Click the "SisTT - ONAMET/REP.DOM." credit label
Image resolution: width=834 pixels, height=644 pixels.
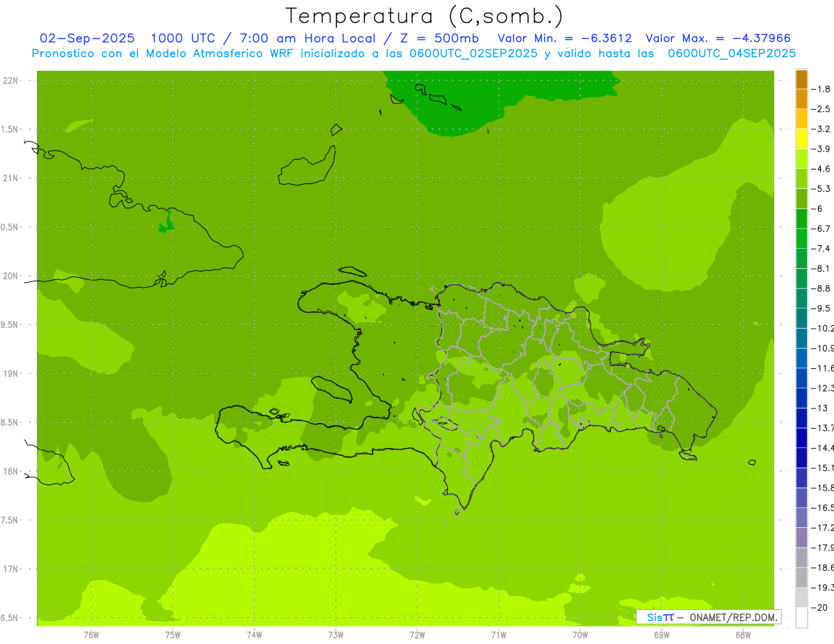(708, 617)
